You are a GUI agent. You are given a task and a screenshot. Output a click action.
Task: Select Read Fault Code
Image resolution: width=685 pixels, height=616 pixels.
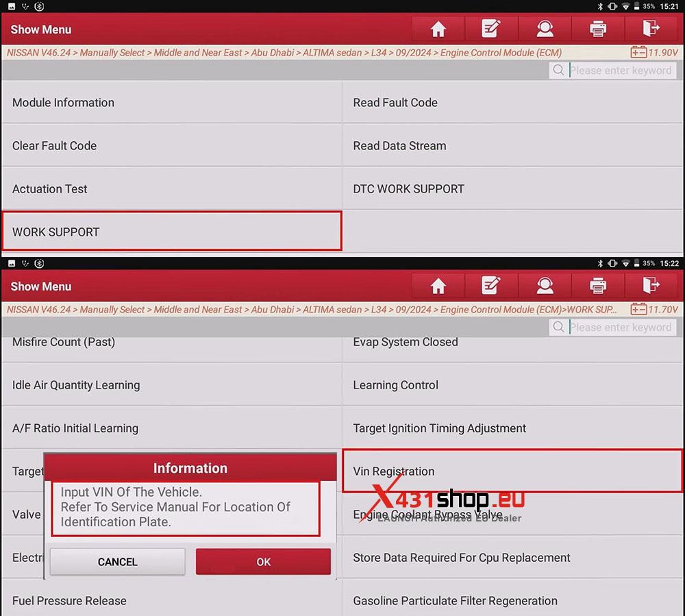pos(513,102)
